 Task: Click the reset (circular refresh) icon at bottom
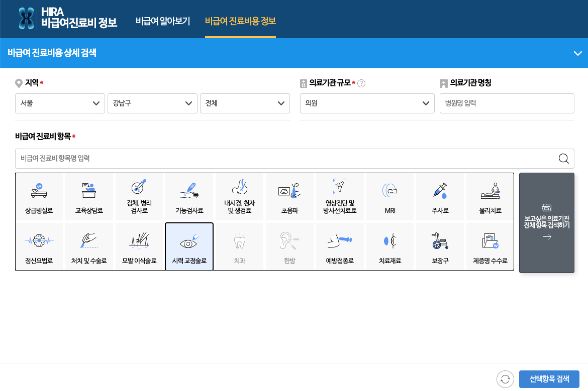(x=505, y=379)
